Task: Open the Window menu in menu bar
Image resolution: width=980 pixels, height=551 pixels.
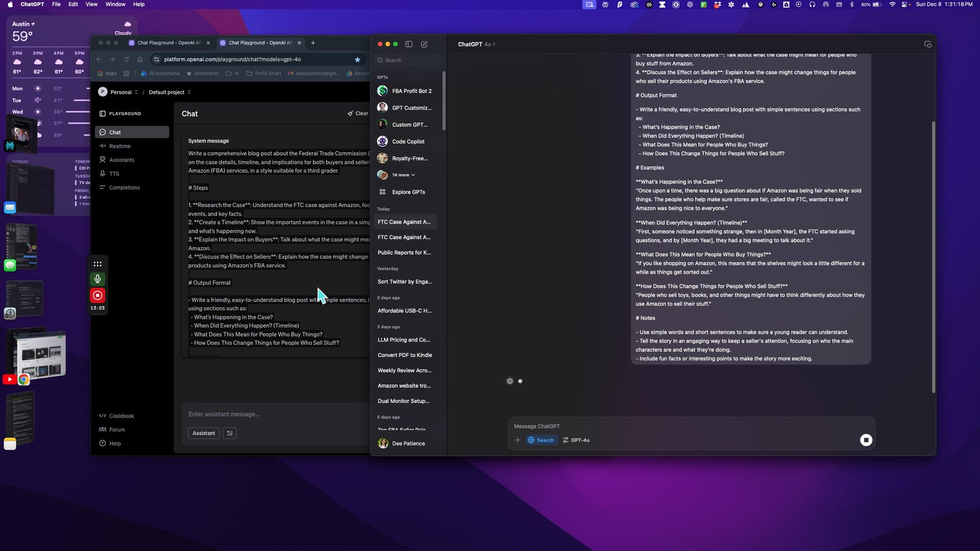Action: click(115, 4)
